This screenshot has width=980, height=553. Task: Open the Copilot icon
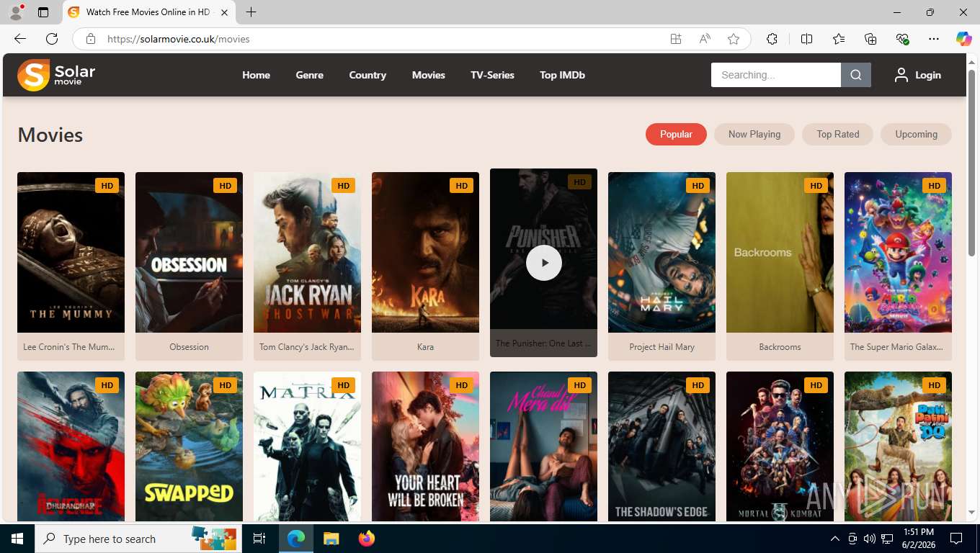click(x=964, y=39)
